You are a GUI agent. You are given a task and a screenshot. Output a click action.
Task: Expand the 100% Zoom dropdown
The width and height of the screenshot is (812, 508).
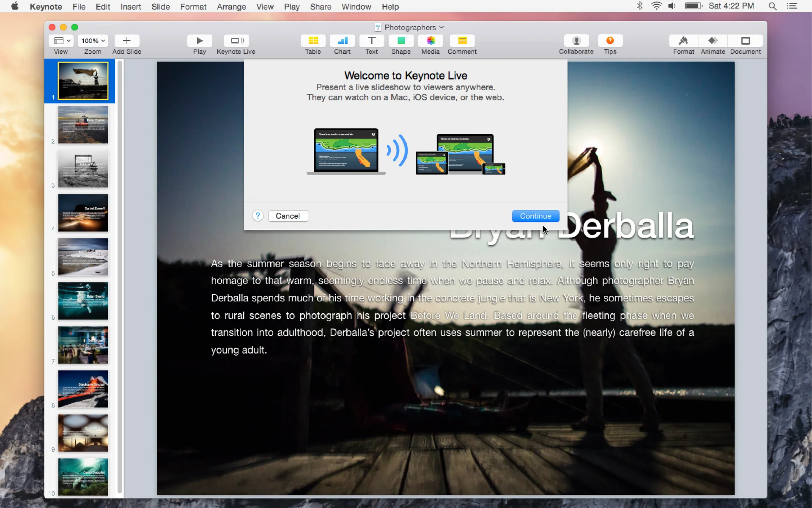tap(93, 41)
